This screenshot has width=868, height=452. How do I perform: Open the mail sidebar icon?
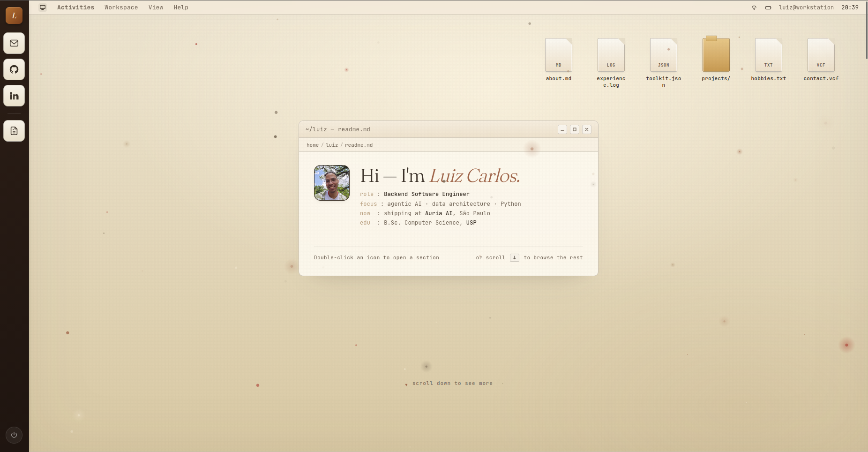(14, 43)
